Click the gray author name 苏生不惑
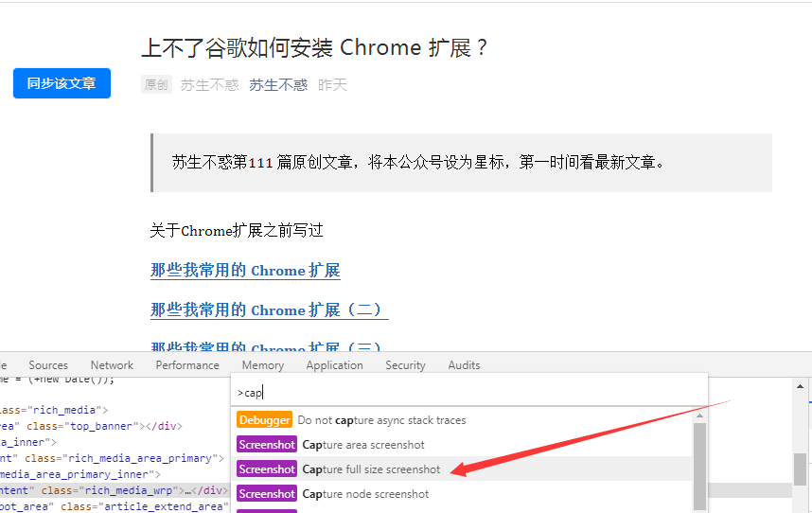 coord(209,85)
